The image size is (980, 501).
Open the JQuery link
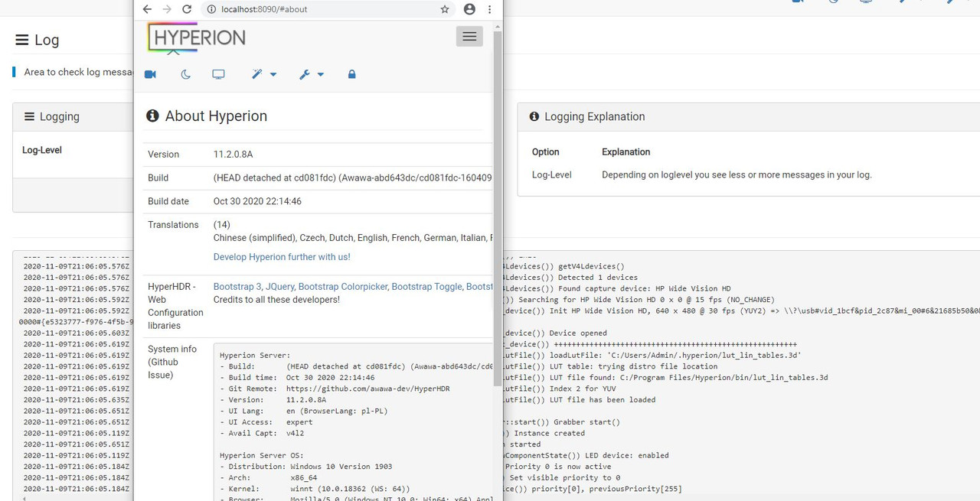tap(279, 287)
